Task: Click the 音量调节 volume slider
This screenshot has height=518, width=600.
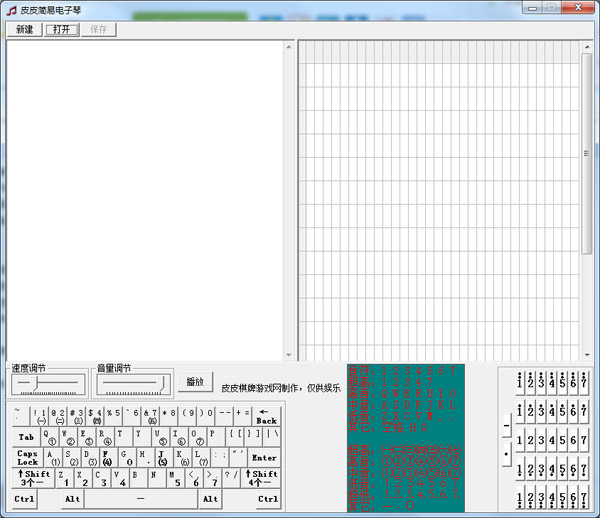Action: [132, 382]
